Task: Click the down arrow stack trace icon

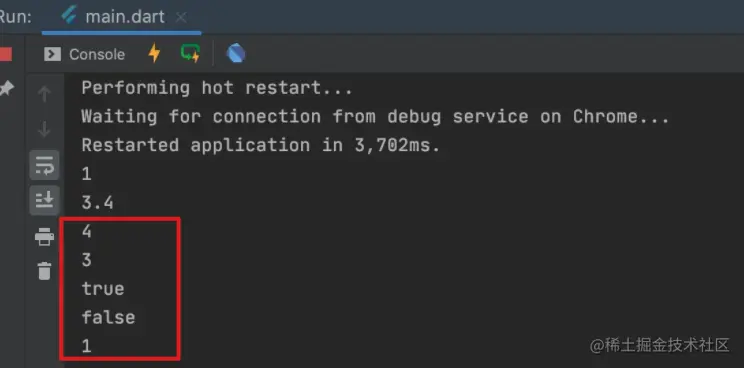Action: tap(44, 129)
